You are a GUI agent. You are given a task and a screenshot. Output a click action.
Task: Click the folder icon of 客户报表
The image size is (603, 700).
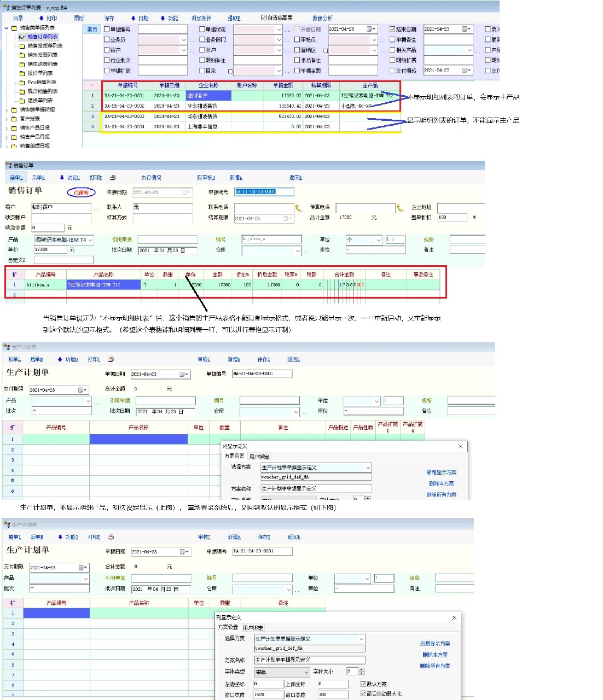14,119
